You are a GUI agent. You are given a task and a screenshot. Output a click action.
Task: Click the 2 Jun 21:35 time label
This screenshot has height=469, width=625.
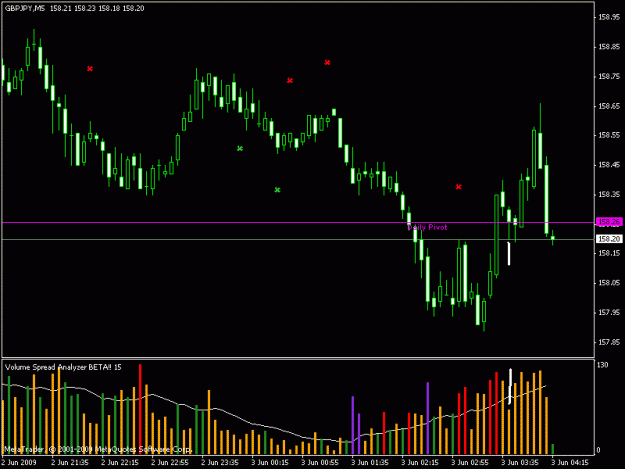coord(70,463)
